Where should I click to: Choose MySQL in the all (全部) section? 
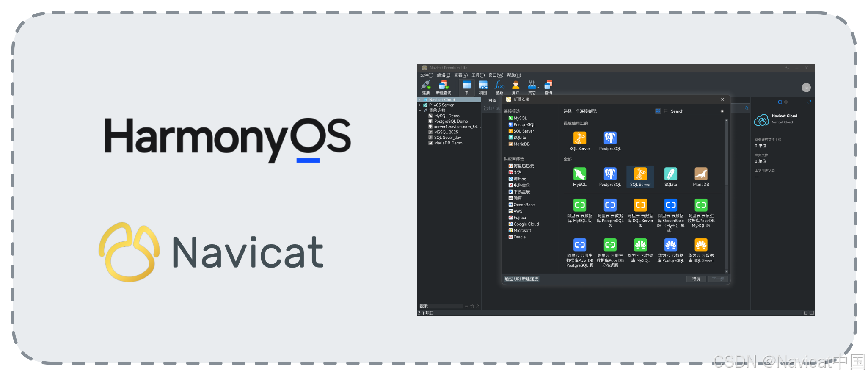pos(579,177)
